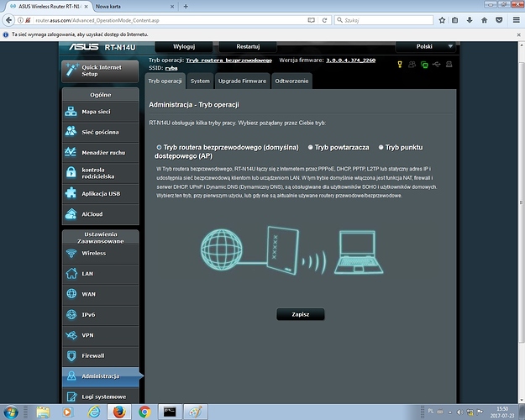The height and width of the screenshot is (420, 525).
Task: Open Mapa sieci network map
Action: coord(101,112)
